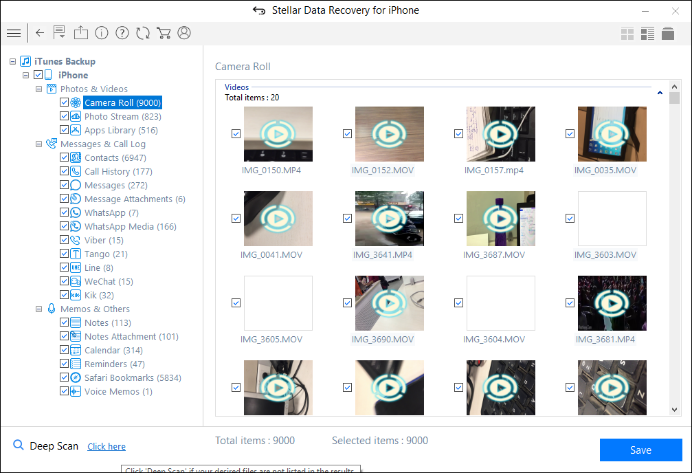Switch to the thumbnail grid view icon

coord(627,34)
